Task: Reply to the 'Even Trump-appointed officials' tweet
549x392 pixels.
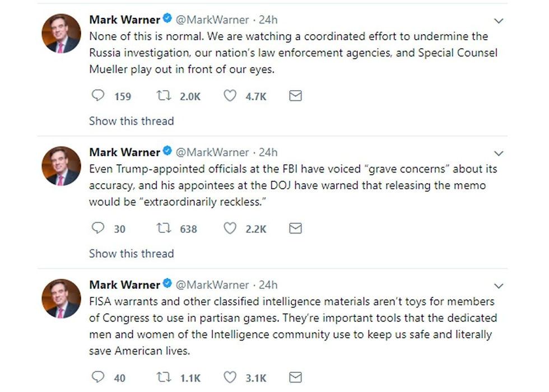Action: click(x=98, y=228)
